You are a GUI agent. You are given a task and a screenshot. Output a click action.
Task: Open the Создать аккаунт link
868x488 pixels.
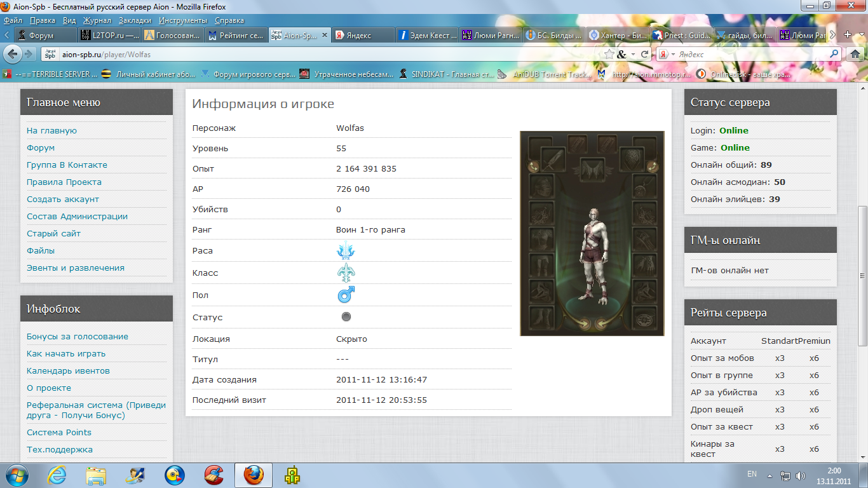[x=63, y=199]
